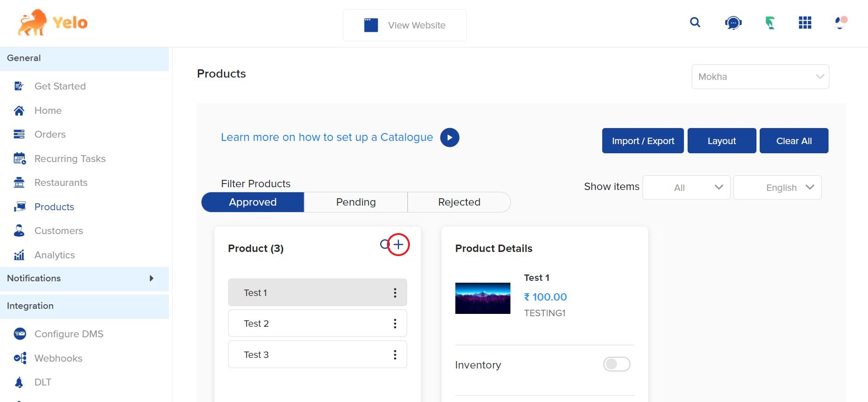Switch to the Pending filter tab
Viewport: 868px width, 402px height.
tap(356, 202)
